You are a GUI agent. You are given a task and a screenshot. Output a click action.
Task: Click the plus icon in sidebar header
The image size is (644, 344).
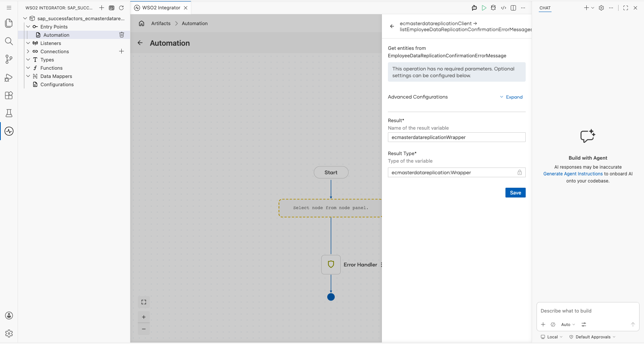101,8
